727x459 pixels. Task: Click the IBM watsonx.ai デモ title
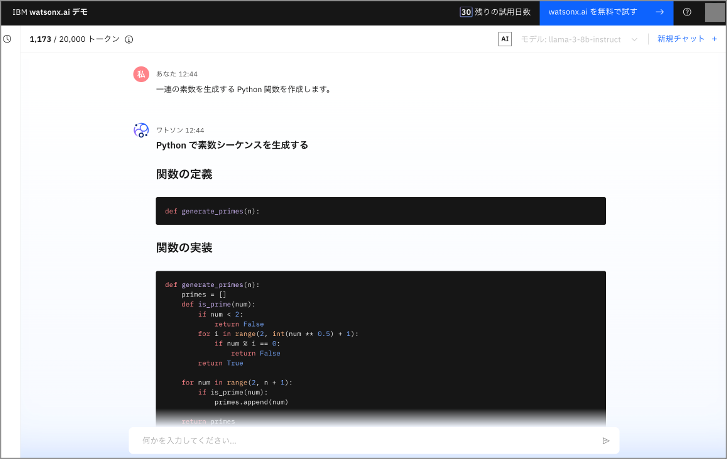tap(50, 12)
